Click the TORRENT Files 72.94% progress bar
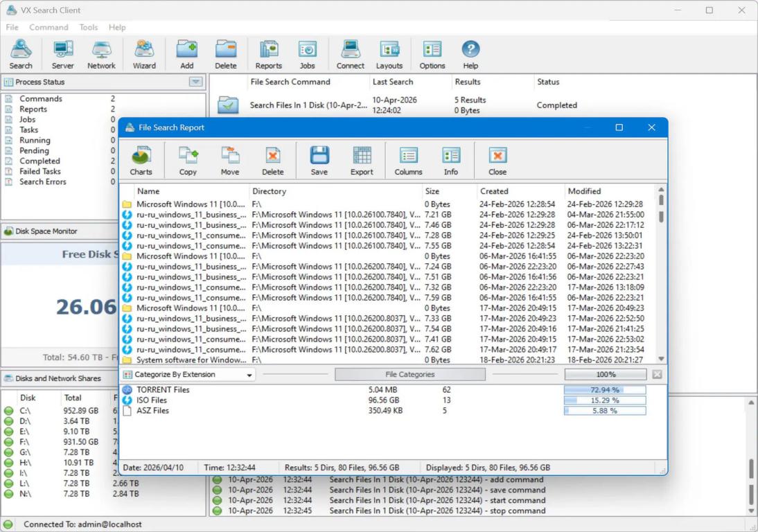The width and height of the screenshot is (758, 532). tap(605, 390)
